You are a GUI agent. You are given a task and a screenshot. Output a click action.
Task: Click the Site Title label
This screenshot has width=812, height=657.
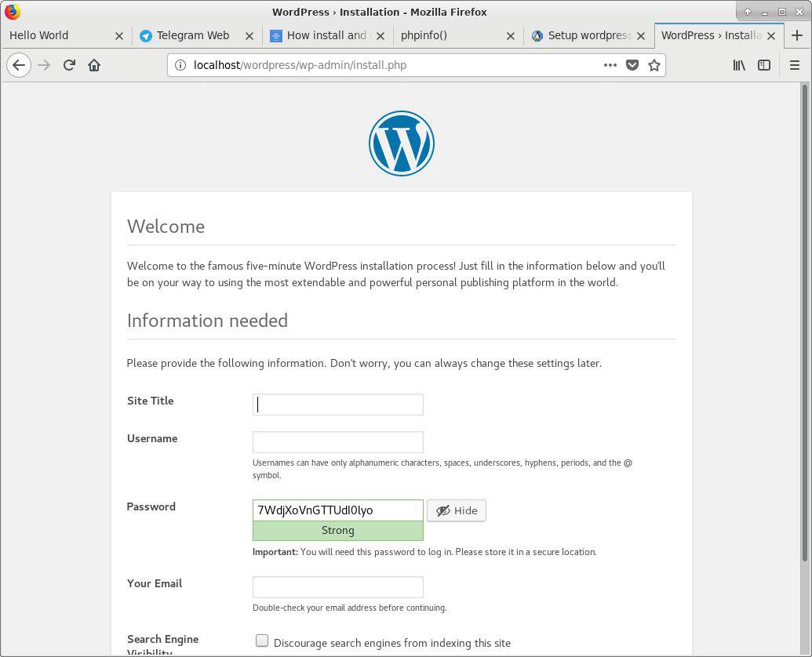point(150,401)
